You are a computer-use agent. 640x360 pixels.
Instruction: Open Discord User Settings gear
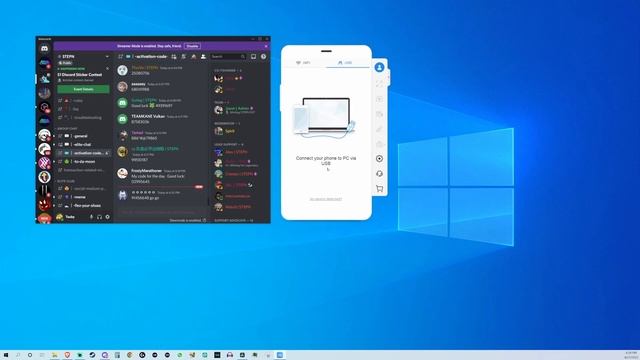coord(108,217)
